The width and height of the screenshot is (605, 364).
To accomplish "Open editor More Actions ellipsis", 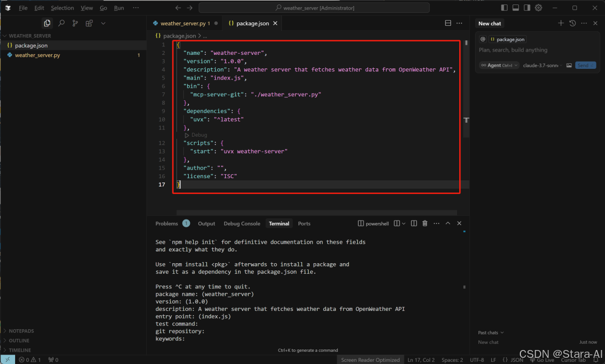I will click(x=459, y=23).
